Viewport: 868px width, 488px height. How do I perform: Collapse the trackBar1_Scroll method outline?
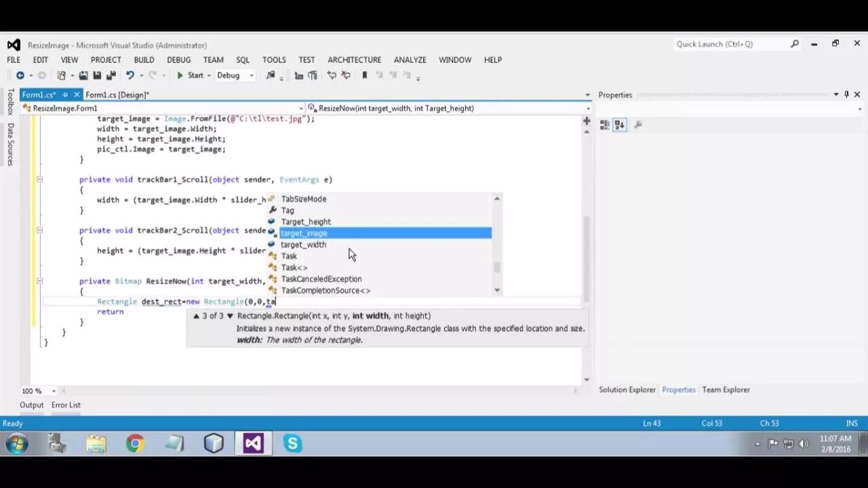tap(39, 180)
